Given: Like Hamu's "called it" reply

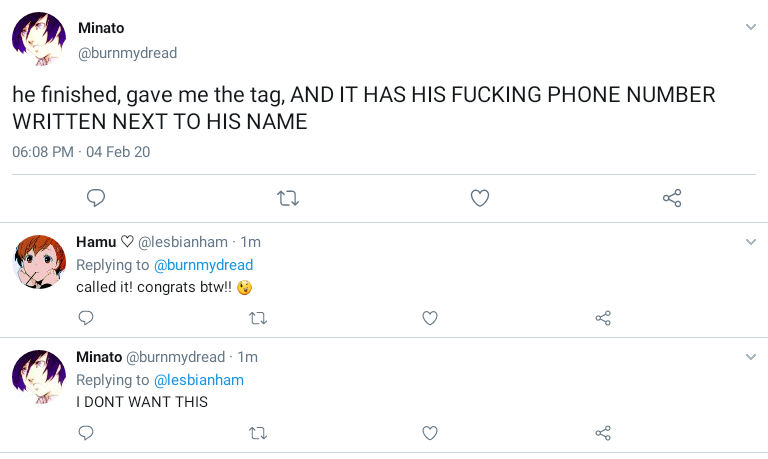Looking at the screenshot, I should [x=430, y=318].
